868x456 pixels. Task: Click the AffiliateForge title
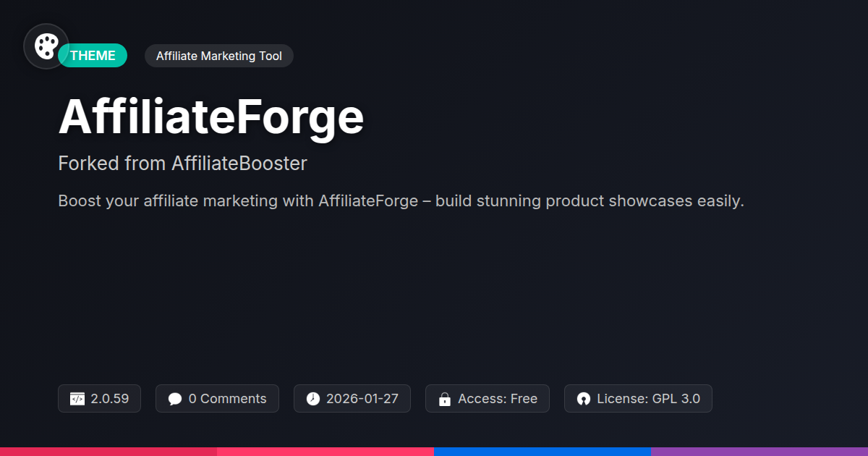click(210, 117)
